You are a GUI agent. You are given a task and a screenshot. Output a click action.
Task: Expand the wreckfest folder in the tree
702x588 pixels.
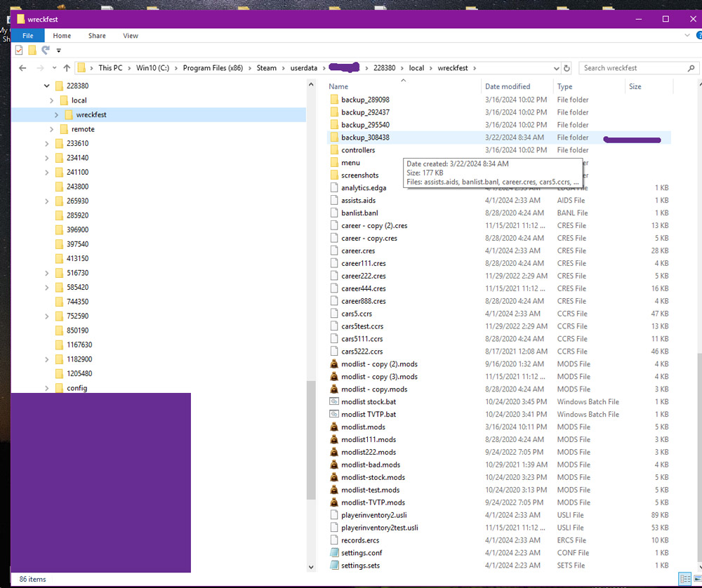point(56,115)
